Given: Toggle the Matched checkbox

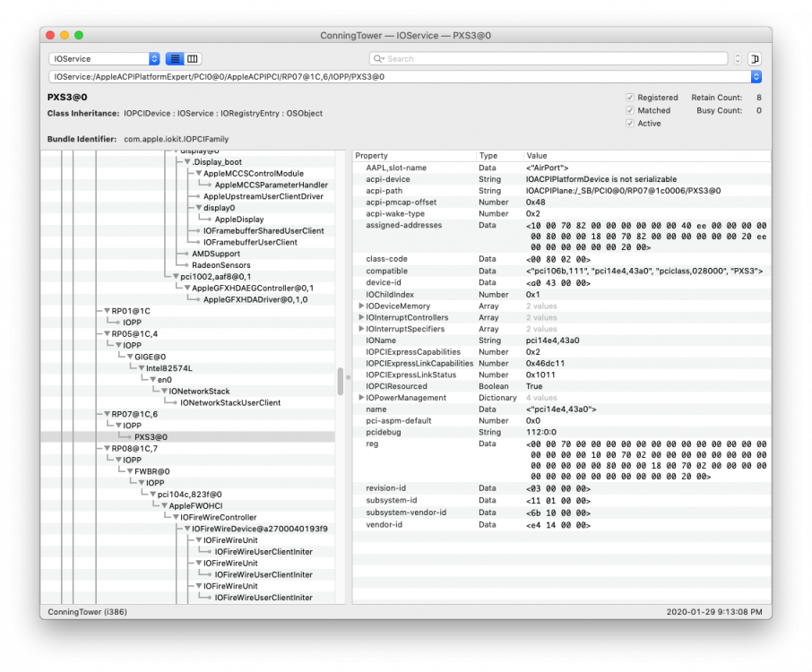Looking at the screenshot, I should tap(630, 110).
